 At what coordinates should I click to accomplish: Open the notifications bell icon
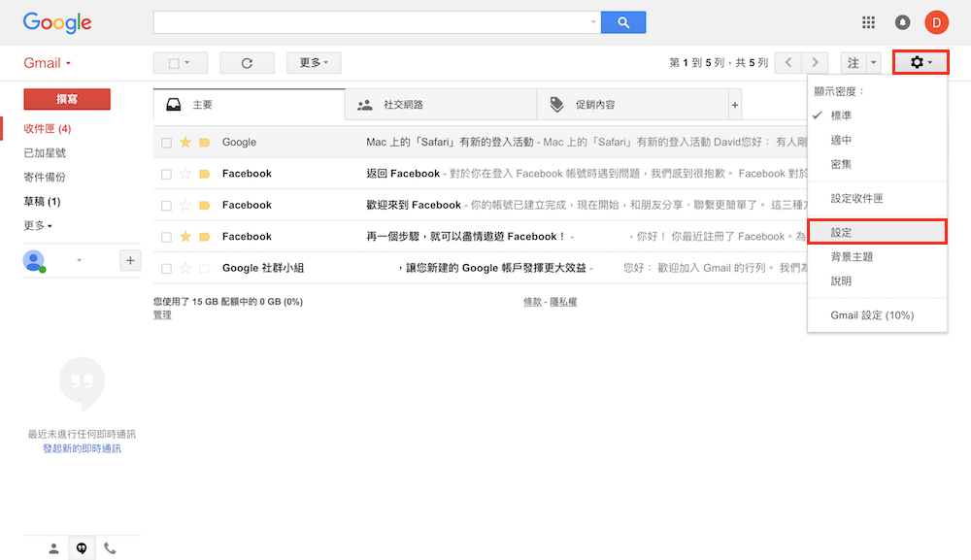902,22
